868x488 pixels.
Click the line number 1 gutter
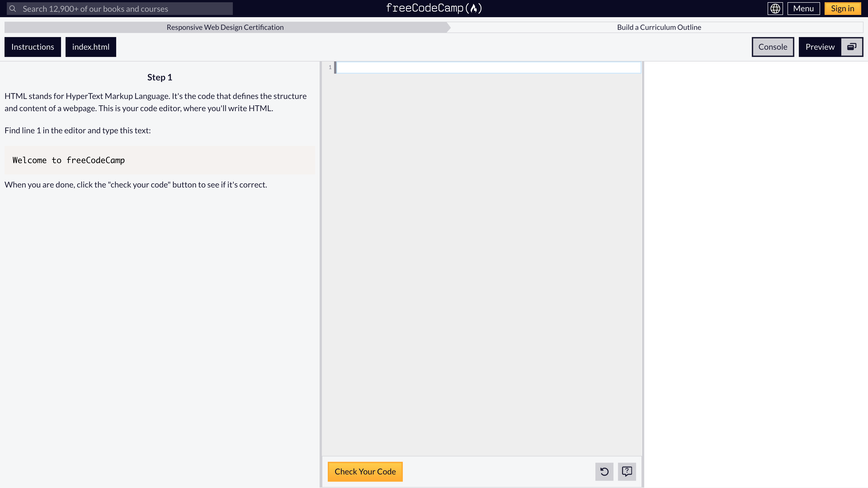pyautogui.click(x=330, y=67)
